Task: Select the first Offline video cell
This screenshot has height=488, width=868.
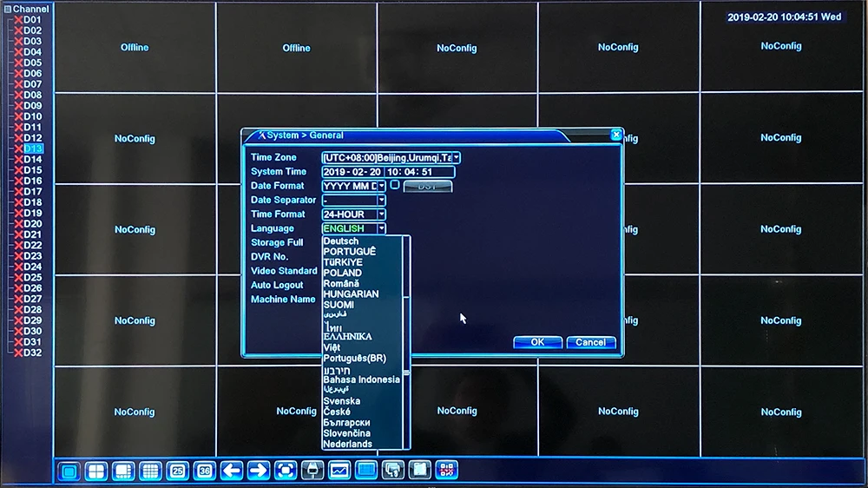Action: pos(135,48)
